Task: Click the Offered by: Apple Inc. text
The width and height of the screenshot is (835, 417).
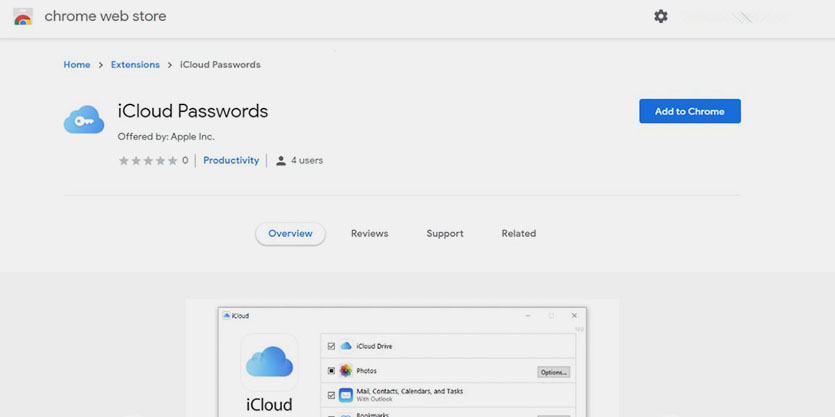Action: (x=166, y=137)
